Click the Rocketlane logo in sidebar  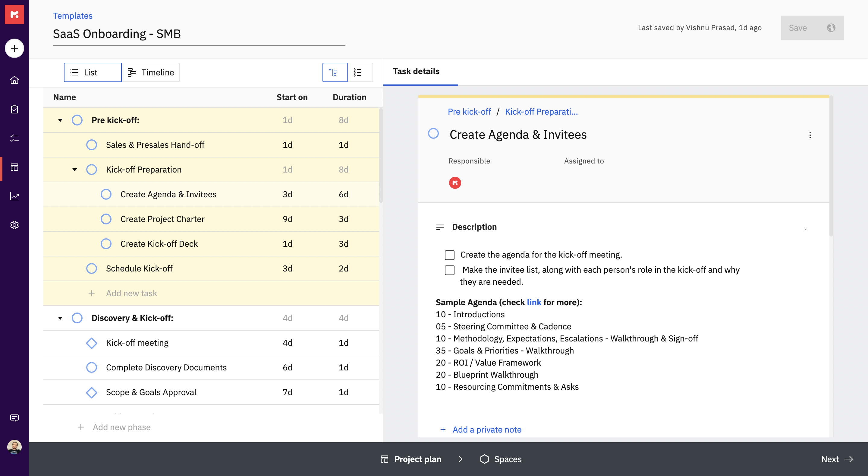(14, 14)
